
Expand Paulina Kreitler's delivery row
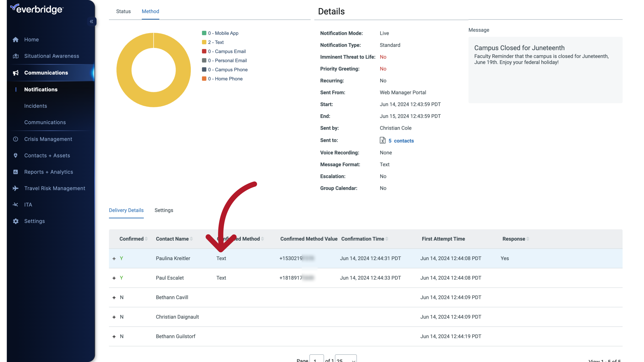[114, 258]
